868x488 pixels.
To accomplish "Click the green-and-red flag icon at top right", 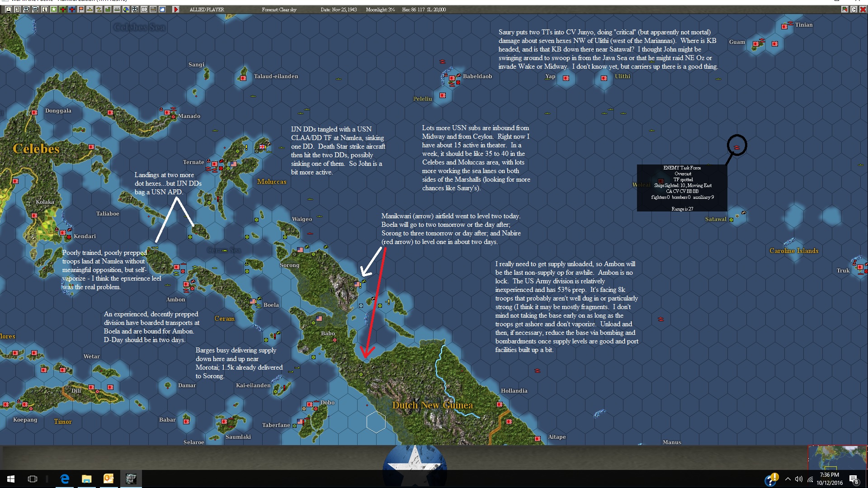I will tap(844, 9).
